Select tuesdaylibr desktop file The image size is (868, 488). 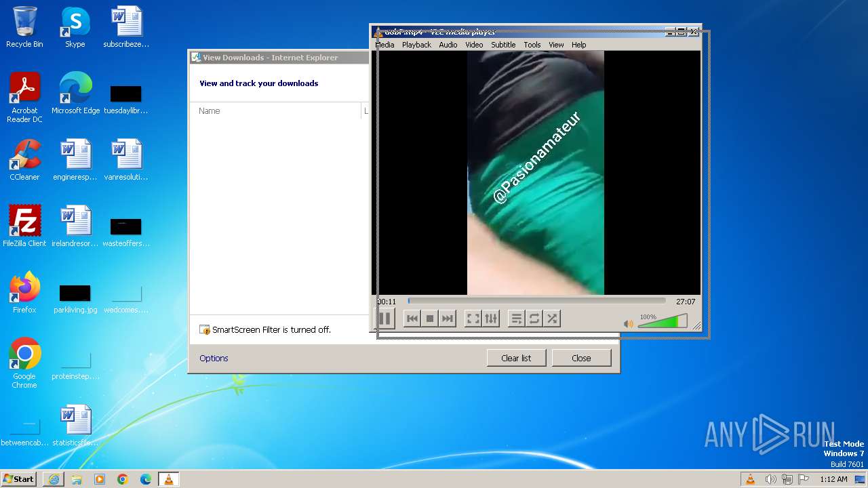pyautogui.click(x=126, y=99)
